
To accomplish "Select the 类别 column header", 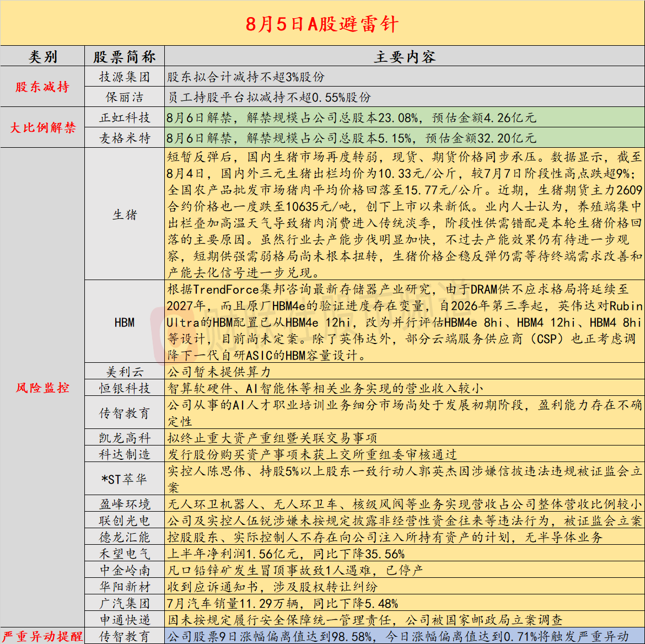I will 42,56.
